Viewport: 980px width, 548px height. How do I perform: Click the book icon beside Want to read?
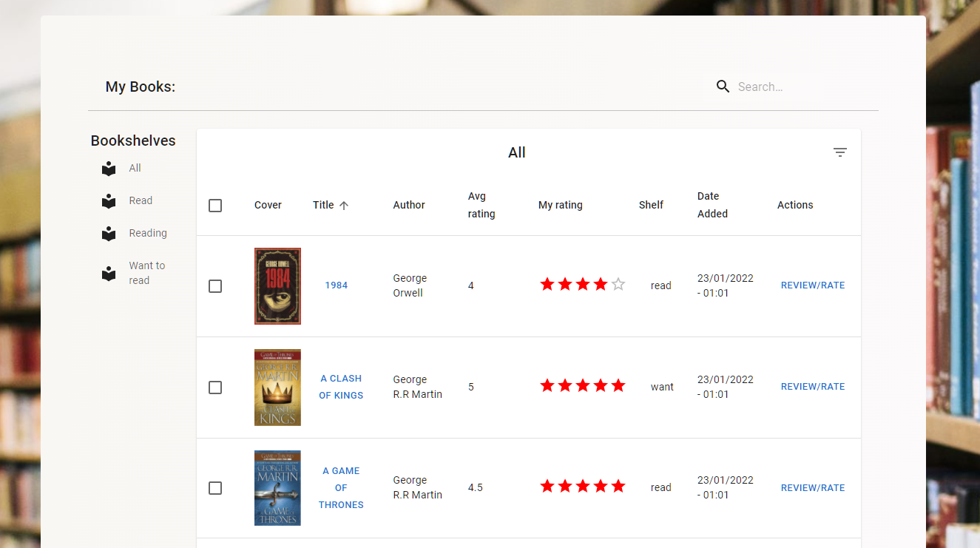(x=109, y=274)
